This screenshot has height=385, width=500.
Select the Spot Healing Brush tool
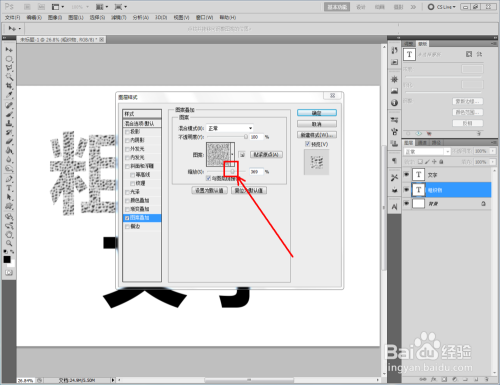(9, 106)
